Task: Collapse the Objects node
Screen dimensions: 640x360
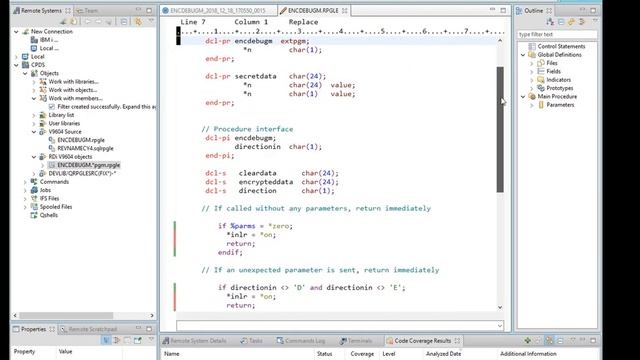Action: pos(25,73)
